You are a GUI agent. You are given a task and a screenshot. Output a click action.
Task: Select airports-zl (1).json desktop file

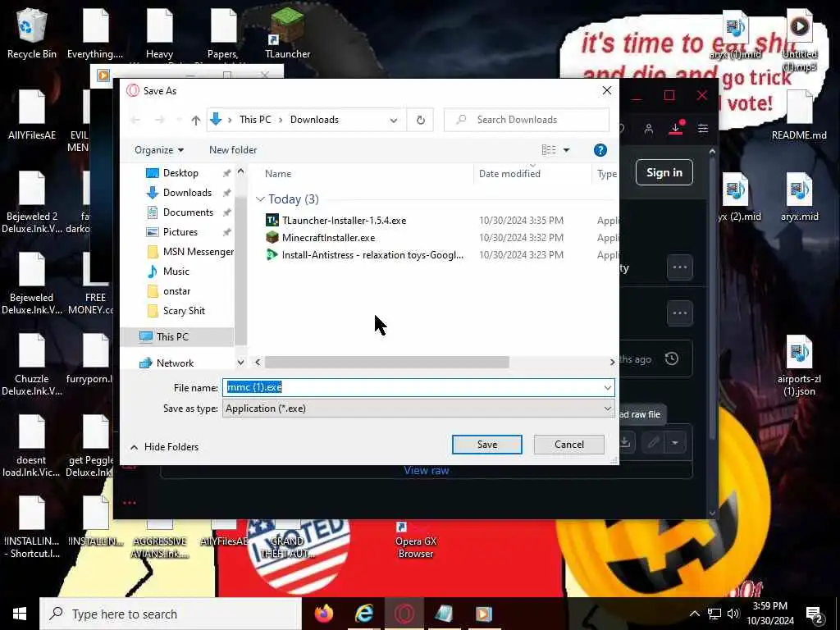799,366
